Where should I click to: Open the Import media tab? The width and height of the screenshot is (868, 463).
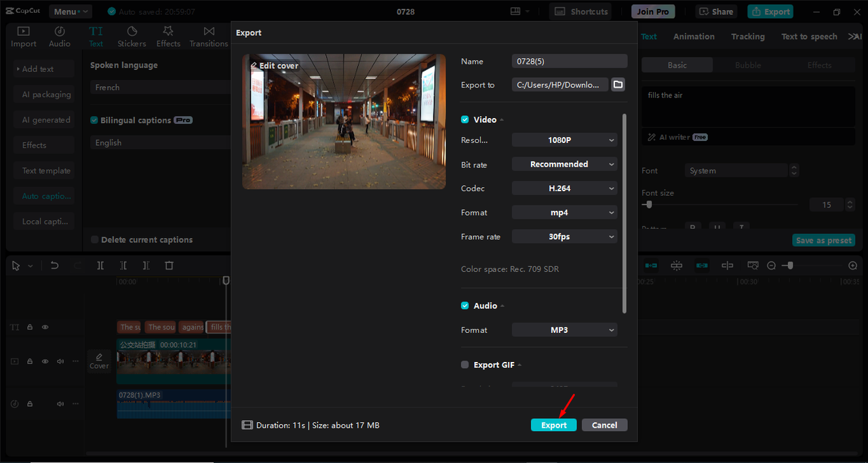[24, 37]
